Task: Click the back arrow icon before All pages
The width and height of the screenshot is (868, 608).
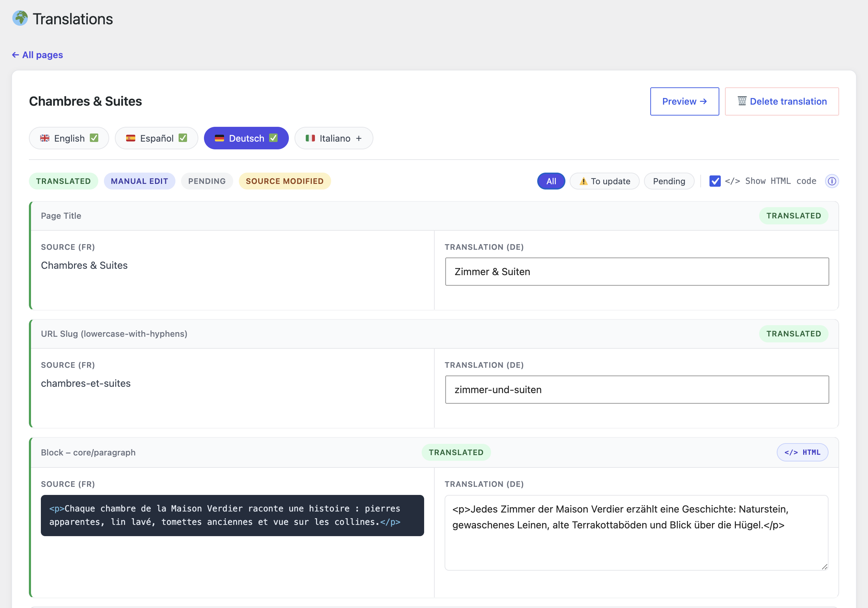Action: [x=15, y=55]
